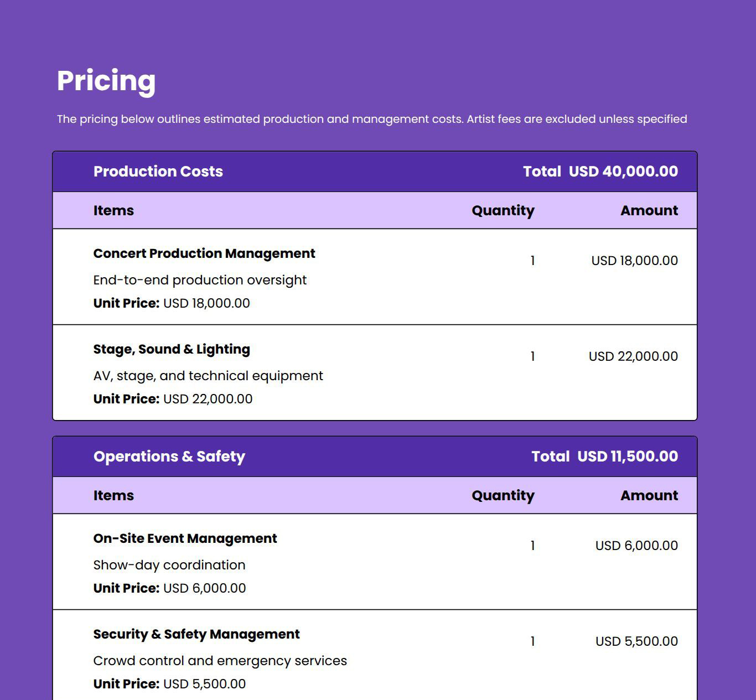The width and height of the screenshot is (756, 700).
Task: Click Quantity column header in Production Costs table
Action: point(503,210)
